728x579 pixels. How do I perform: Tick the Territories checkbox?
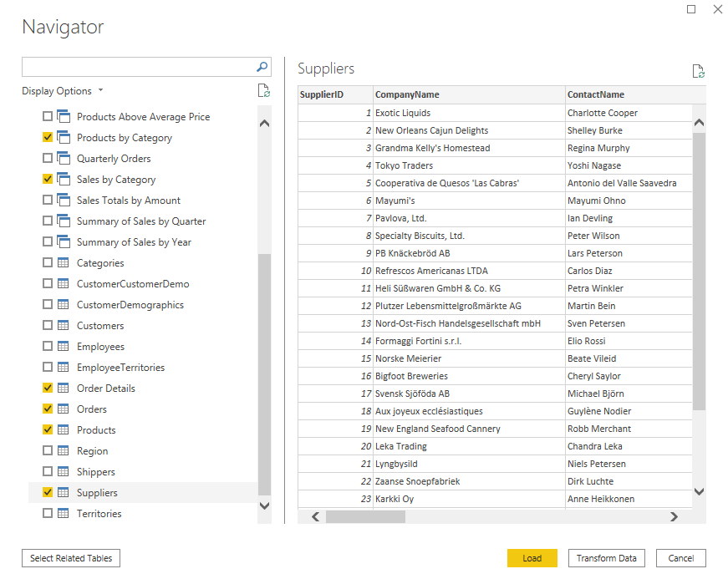(x=48, y=513)
